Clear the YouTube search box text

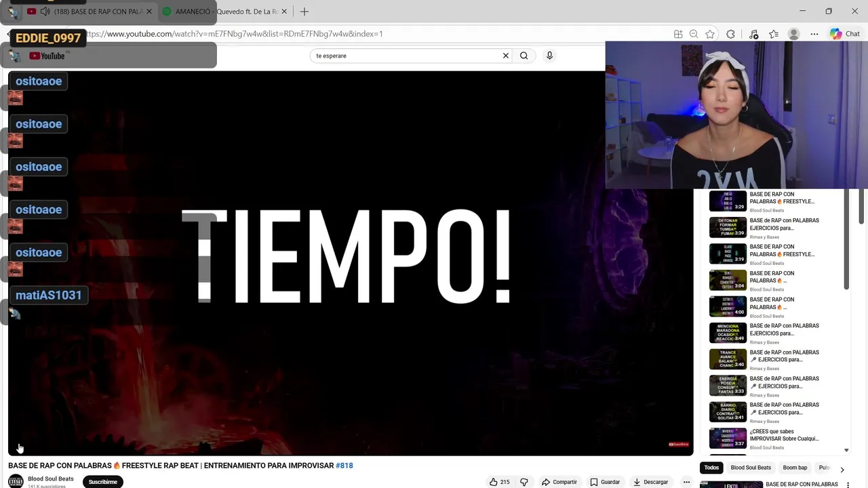coord(505,56)
